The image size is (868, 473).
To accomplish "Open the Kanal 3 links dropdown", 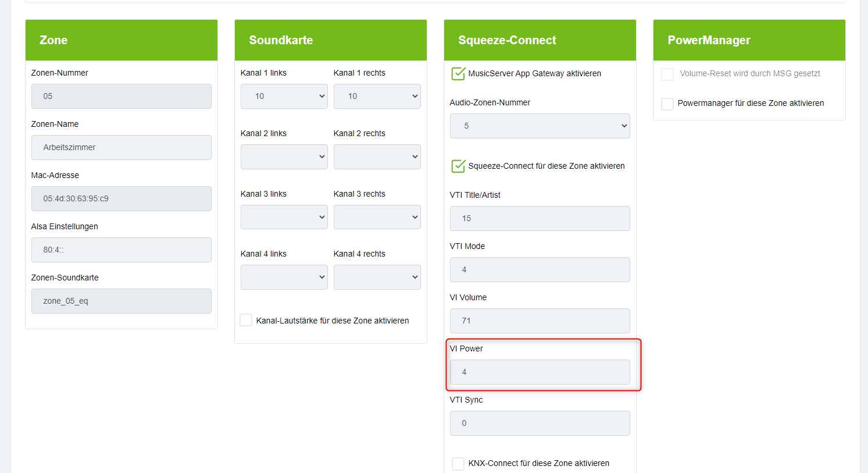I will coord(284,217).
